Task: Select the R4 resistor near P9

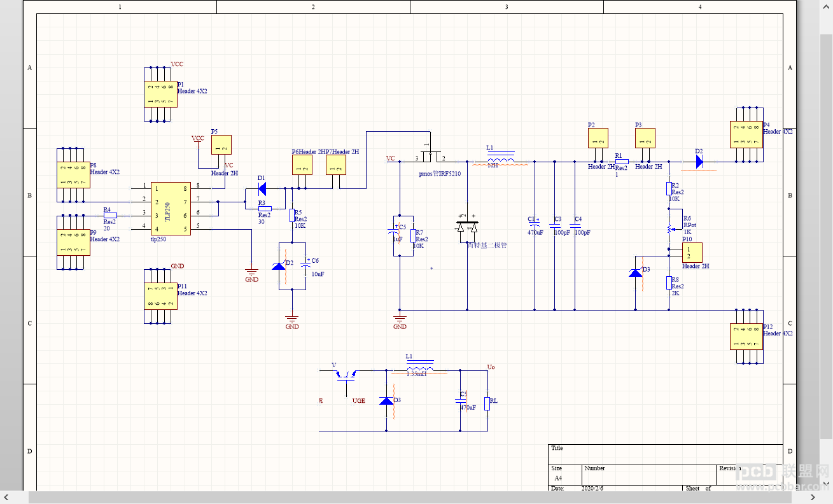Action: pos(110,215)
